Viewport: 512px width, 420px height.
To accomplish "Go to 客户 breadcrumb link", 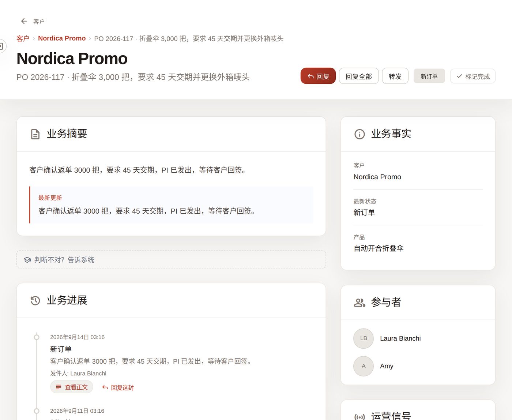I will (x=23, y=38).
